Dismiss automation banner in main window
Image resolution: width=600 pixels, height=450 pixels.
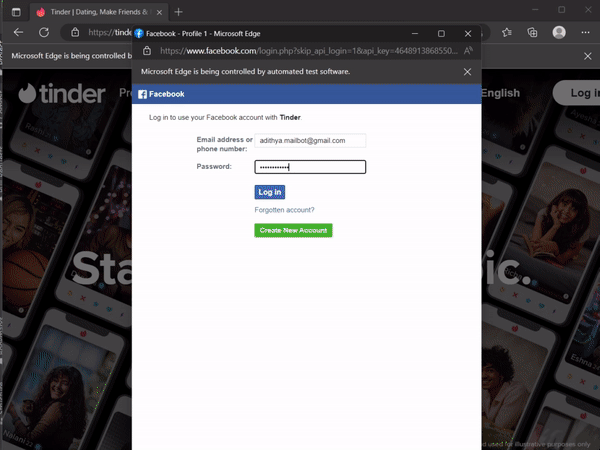click(588, 56)
